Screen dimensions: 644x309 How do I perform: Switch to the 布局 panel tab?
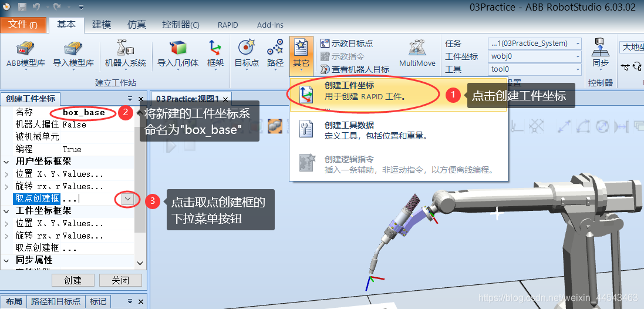[x=14, y=301]
